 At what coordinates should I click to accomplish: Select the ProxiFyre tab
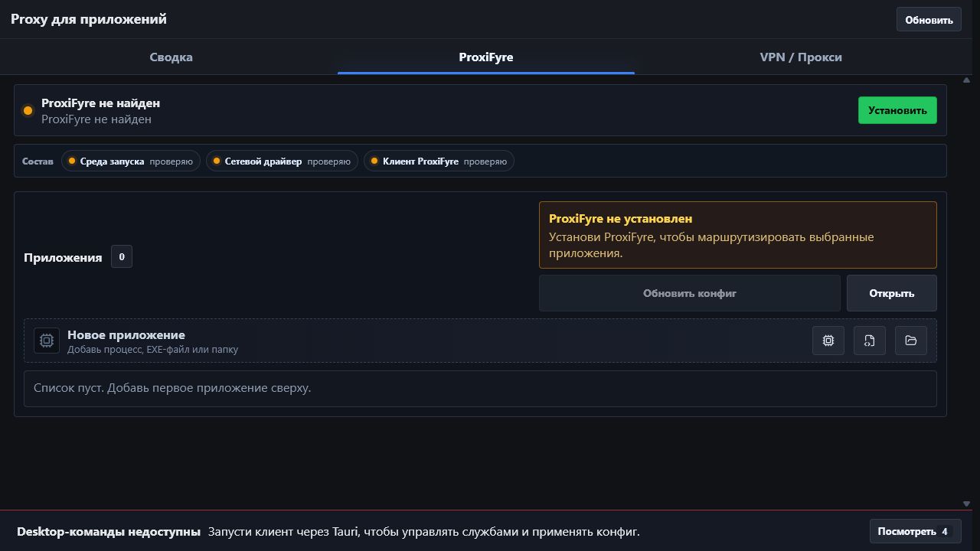coord(486,57)
